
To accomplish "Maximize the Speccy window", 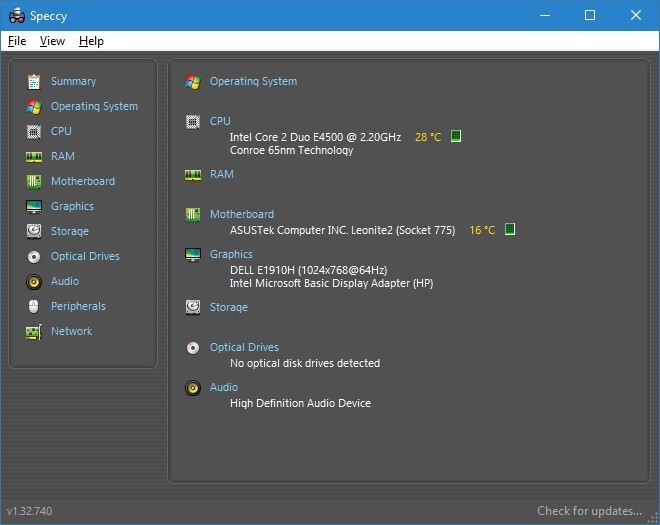I will [590, 15].
